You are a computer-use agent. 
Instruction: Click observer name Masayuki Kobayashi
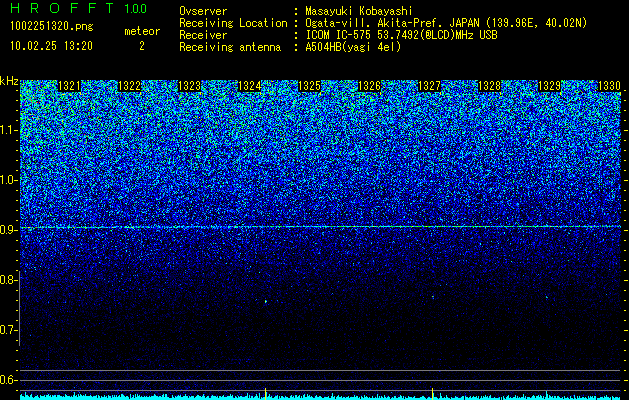[359, 11]
